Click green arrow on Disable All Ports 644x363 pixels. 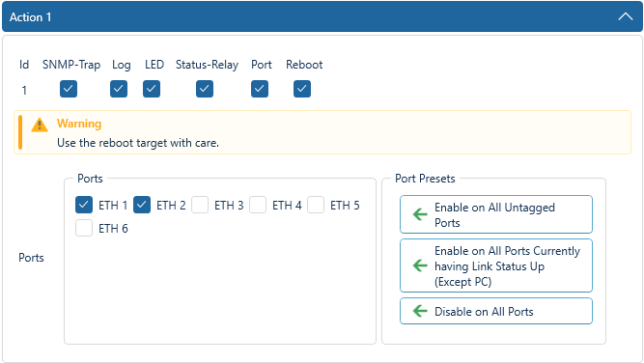click(x=420, y=311)
